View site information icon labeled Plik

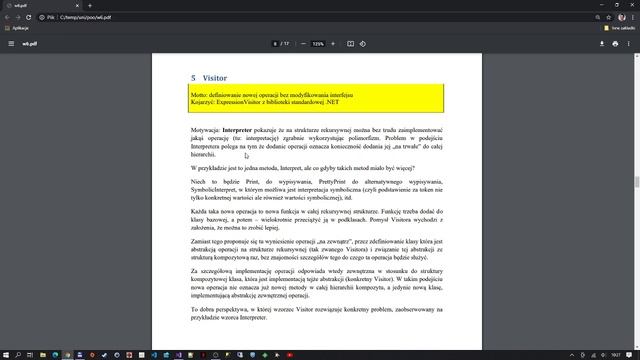coord(47,18)
